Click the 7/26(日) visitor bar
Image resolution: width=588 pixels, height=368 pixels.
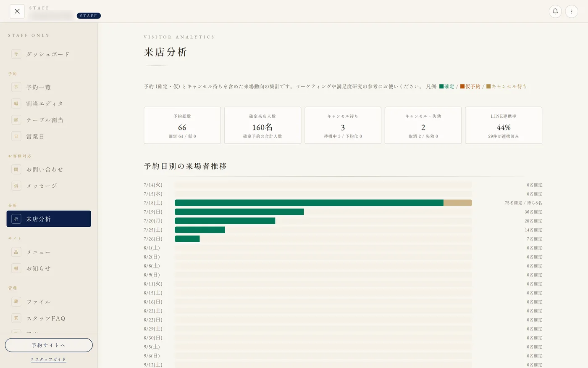coord(187,239)
